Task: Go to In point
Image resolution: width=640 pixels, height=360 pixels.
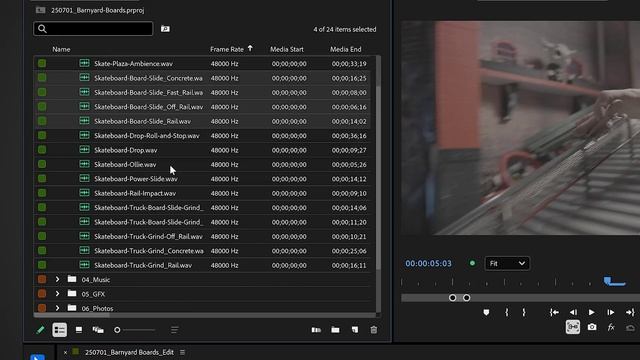Action: pos(554,312)
